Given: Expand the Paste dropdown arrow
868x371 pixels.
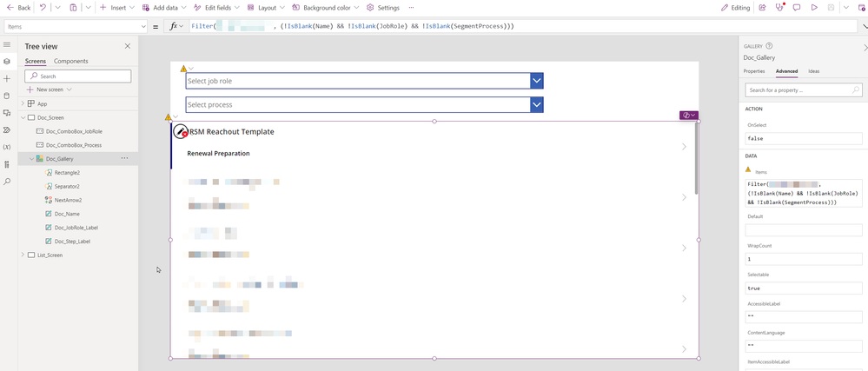Looking at the screenshot, I should coord(88,8).
